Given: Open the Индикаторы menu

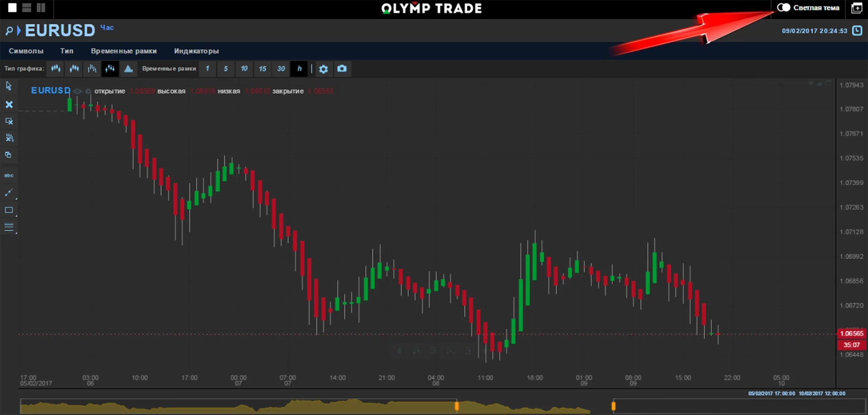Looking at the screenshot, I should coord(196,51).
